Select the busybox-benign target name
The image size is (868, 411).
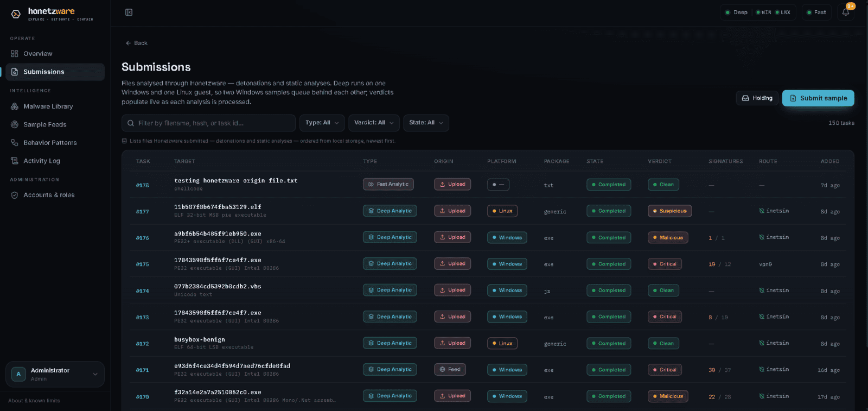tap(200, 339)
